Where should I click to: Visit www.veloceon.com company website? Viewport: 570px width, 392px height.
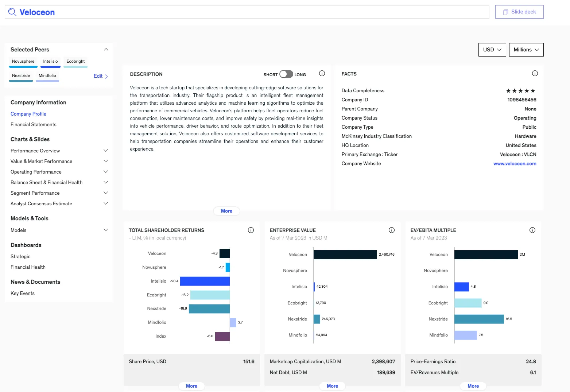point(515,163)
